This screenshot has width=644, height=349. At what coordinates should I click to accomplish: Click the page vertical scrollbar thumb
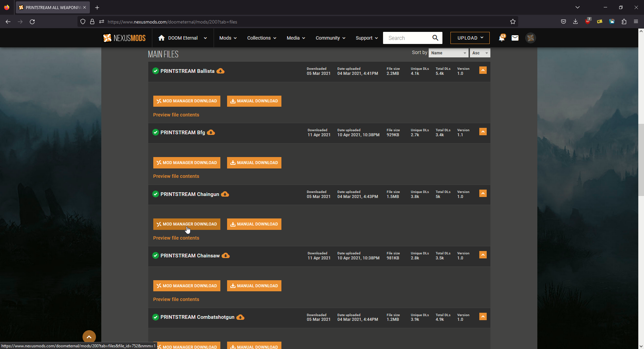(641, 160)
